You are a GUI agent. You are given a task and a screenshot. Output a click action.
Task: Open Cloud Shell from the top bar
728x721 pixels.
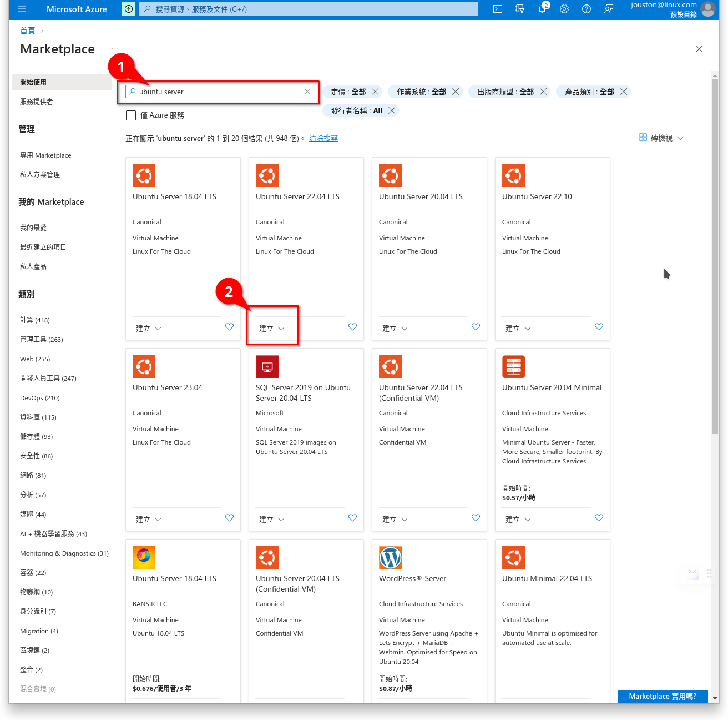point(498,9)
